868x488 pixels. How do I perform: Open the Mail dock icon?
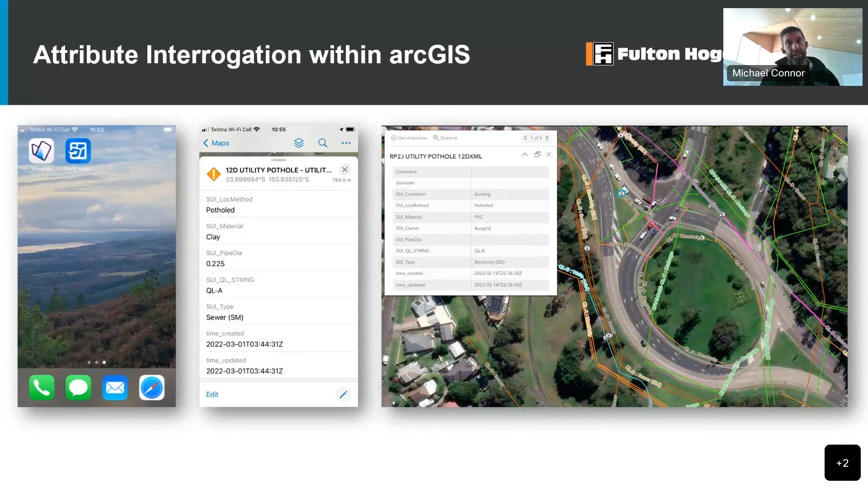tap(115, 388)
